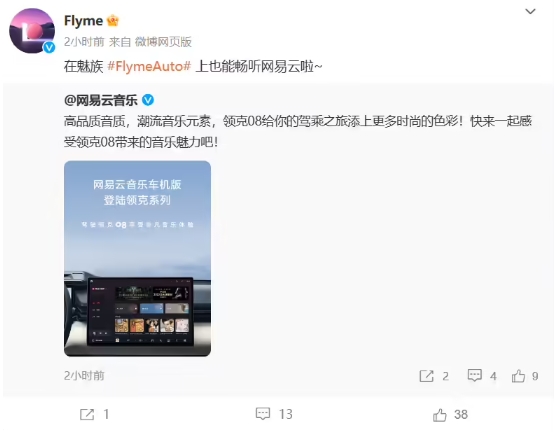Image resolution: width=554 pixels, height=437 pixels.
Task: Click verified badge next to 网易云音乐
Action: coord(148,100)
